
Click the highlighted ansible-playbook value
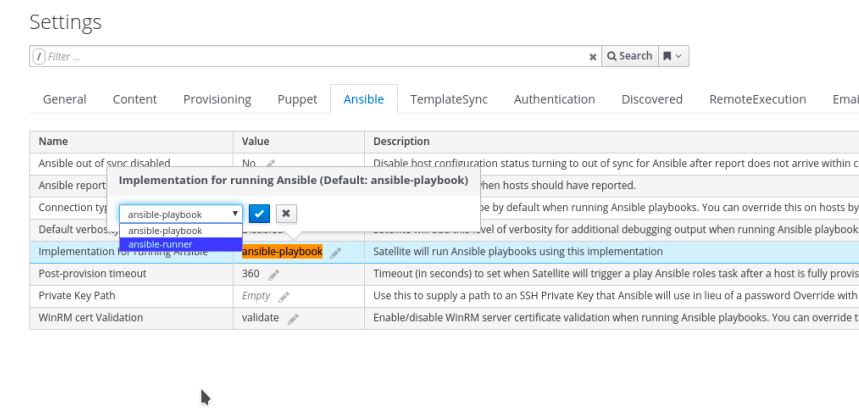click(282, 252)
